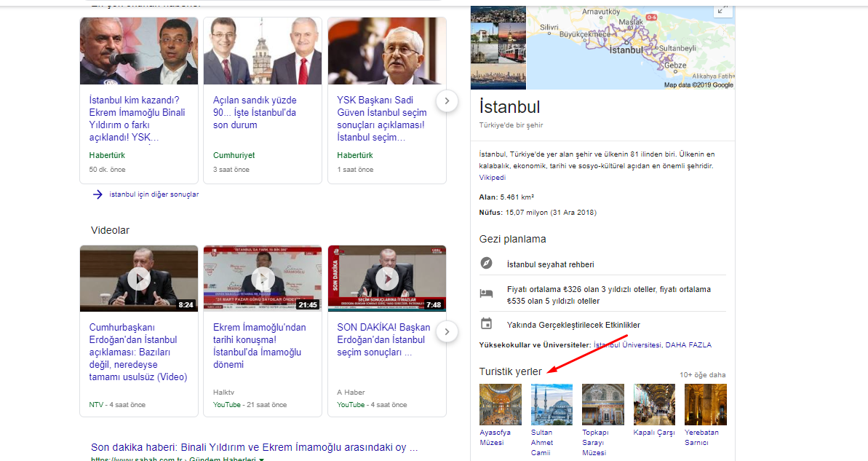Click the compass icon for İstanbul seyahat rehberi

[486, 263]
